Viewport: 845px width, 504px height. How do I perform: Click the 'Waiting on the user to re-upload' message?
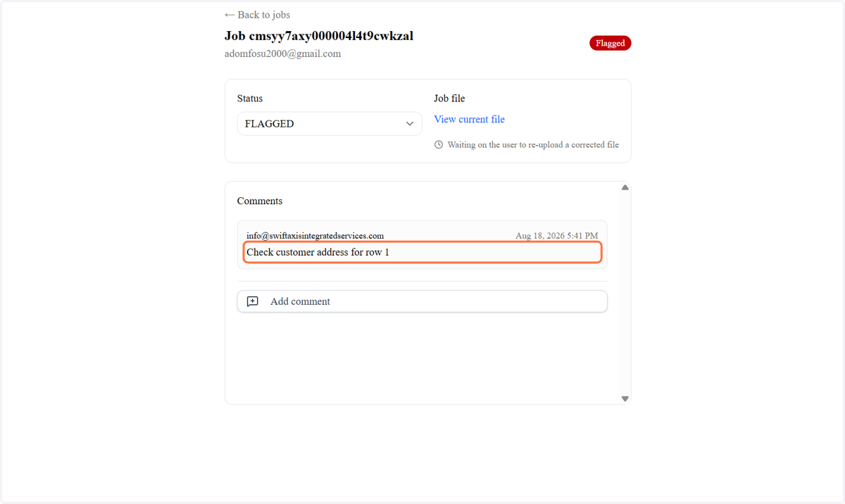[x=533, y=145]
